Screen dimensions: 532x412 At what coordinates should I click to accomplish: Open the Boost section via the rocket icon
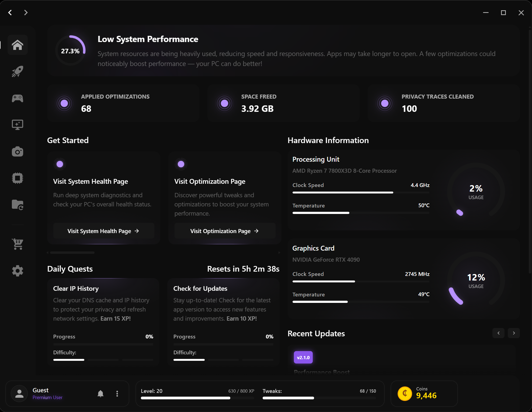point(17,71)
